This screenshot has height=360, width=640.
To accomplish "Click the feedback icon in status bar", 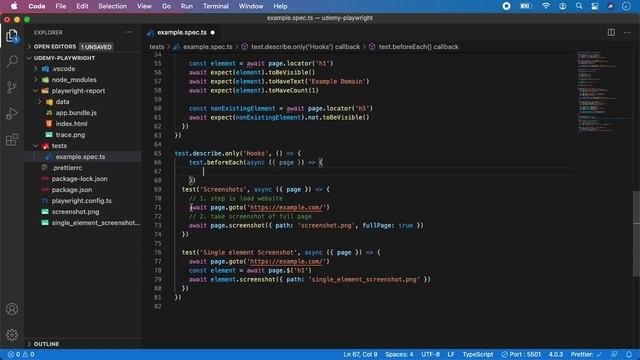I will (614, 354).
